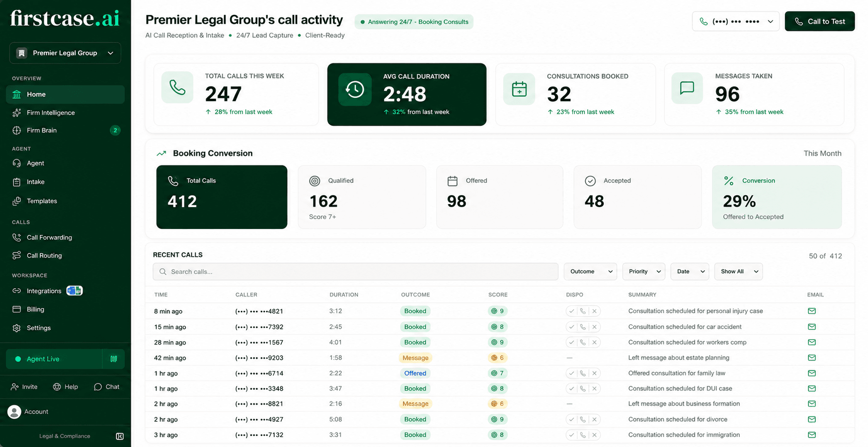The height and width of the screenshot is (447, 868).
Task: Click total calls phone icon tile
Action: (177, 87)
